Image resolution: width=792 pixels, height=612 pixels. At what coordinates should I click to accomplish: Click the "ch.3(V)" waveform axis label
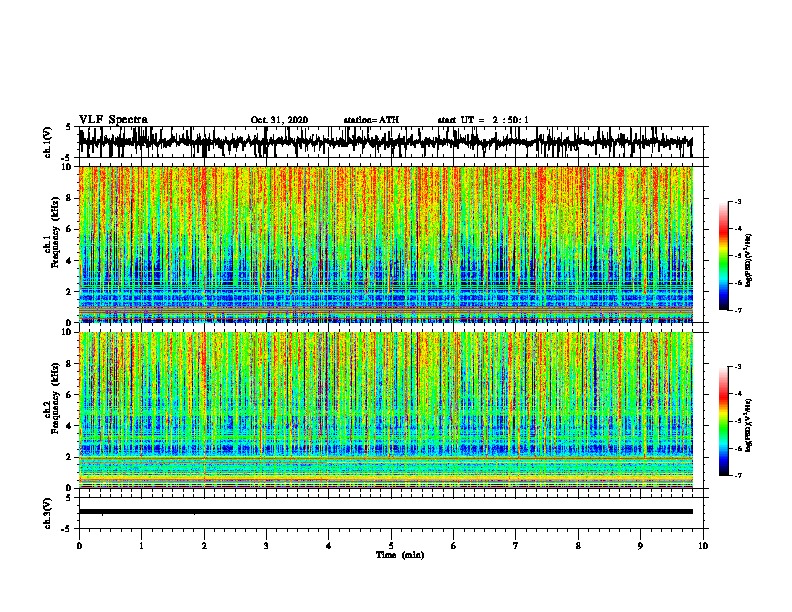(x=47, y=513)
